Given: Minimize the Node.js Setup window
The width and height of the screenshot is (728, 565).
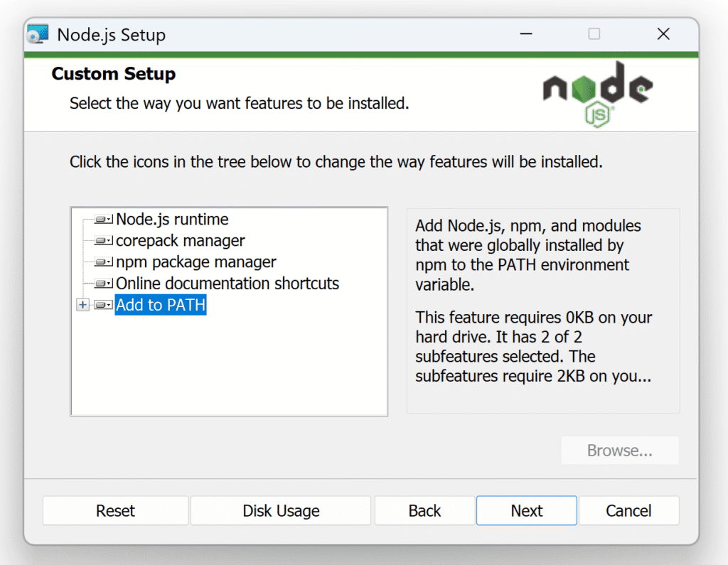Looking at the screenshot, I should 526,34.
